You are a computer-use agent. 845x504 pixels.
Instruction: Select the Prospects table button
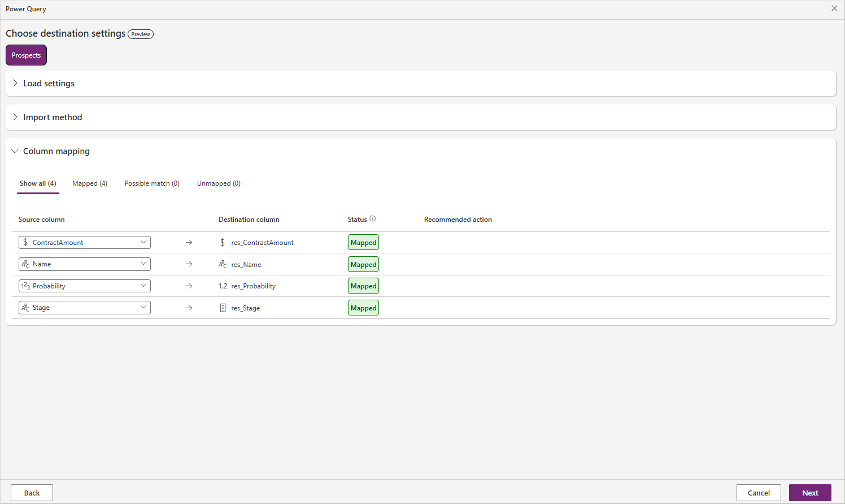coord(26,55)
